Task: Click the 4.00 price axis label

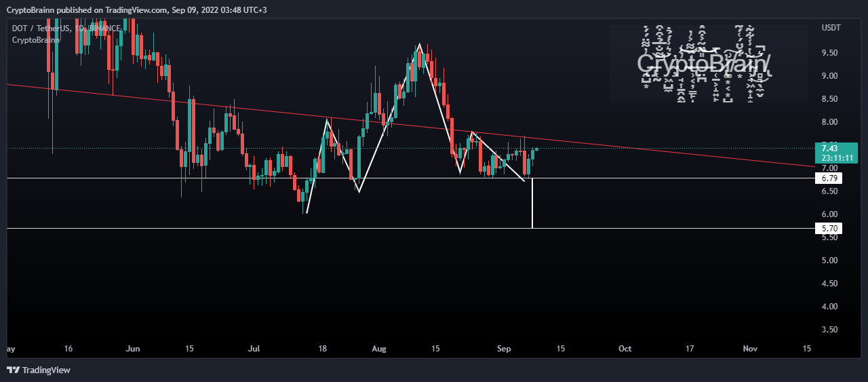Action: coord(829,307)
